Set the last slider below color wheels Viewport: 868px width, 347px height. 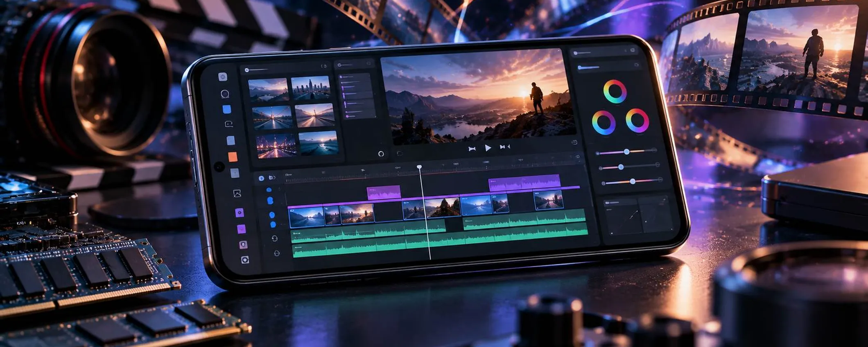coord(633,181)
